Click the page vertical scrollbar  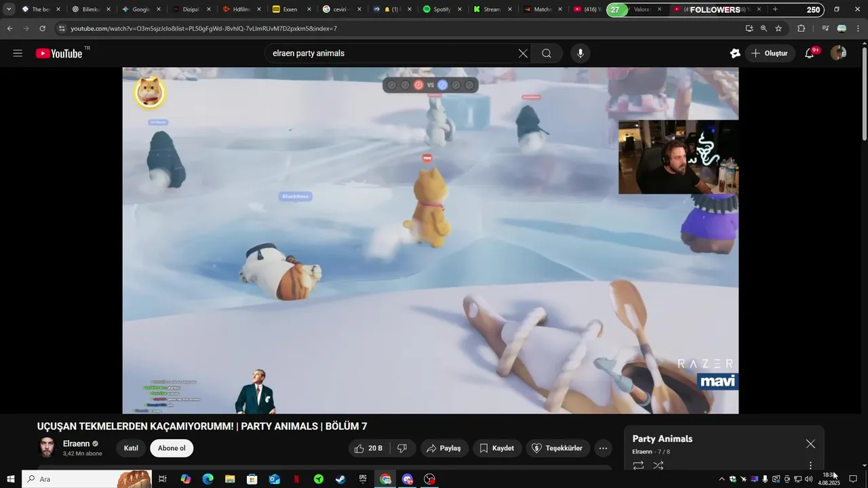click(x=863, y=95)
